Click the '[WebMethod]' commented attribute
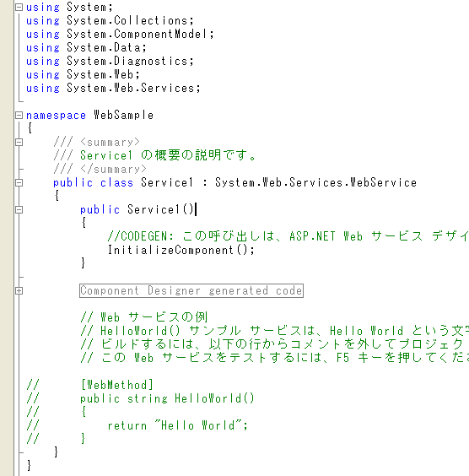 click(x=116, y=385)
